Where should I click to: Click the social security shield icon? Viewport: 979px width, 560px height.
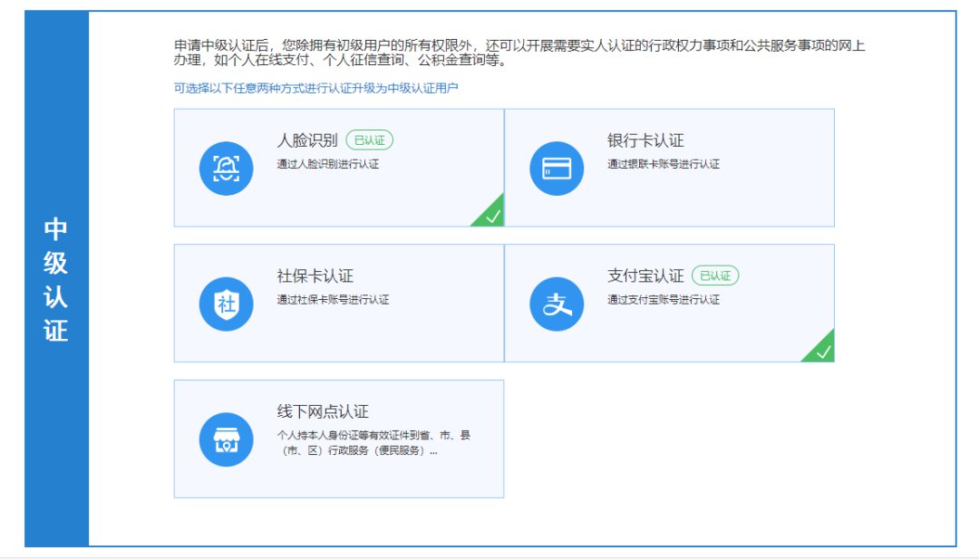[227, 304]
